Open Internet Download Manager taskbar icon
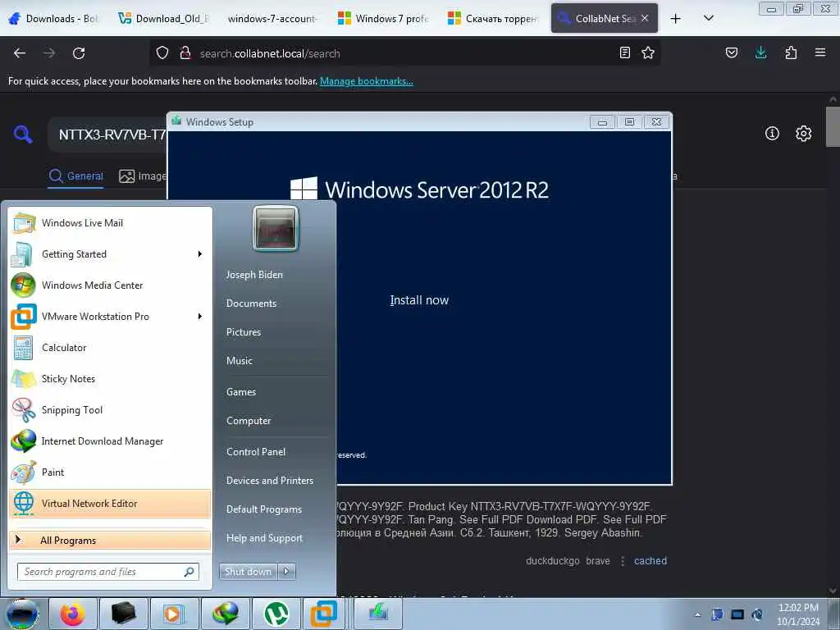Image resolution: width=840 pixels, height=630 pixels. (225, 614)
